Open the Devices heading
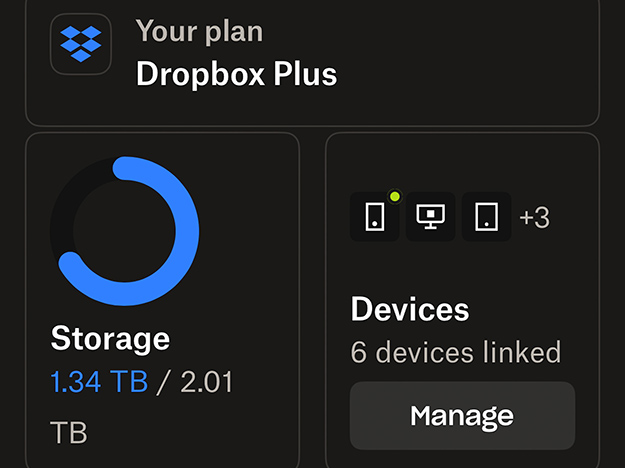Image resolution: width=625 pixels, height=468 pixels. 409,309
